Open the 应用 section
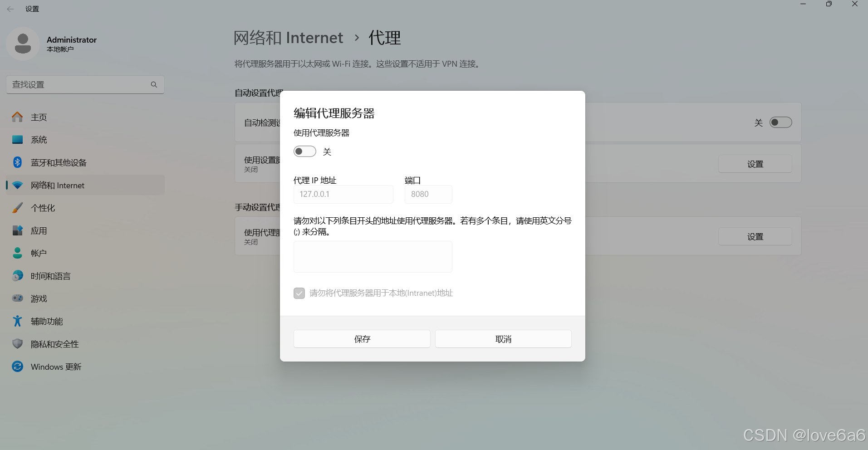868x450 pixels. (85, 230)
